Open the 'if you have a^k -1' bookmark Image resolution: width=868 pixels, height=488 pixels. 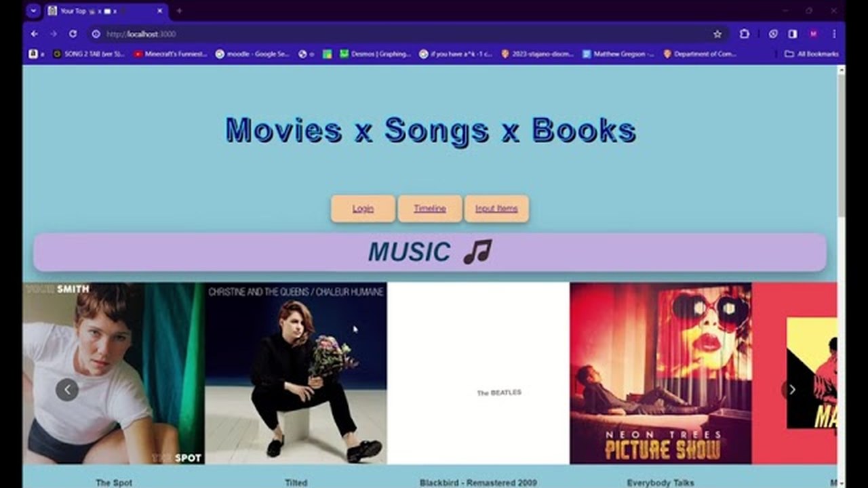456,54
